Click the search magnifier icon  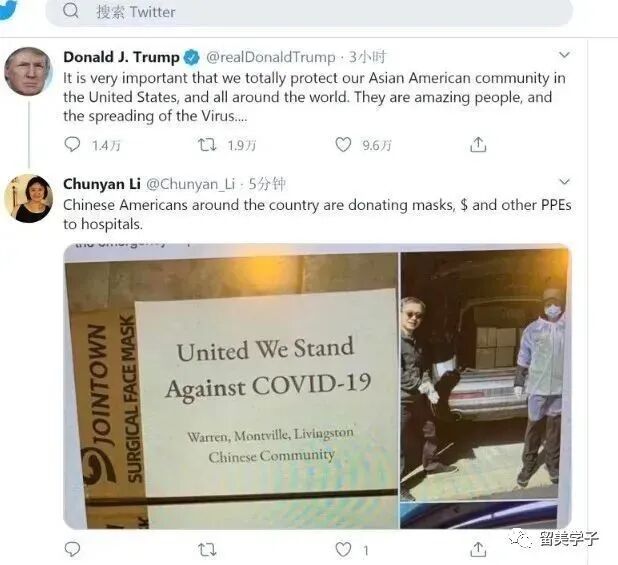click(x=71, y=11)
